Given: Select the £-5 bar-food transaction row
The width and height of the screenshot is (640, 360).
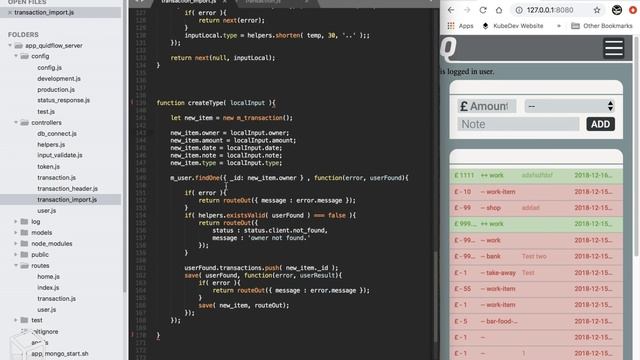Looking at the screenshot, I should [x=536, y=321].
